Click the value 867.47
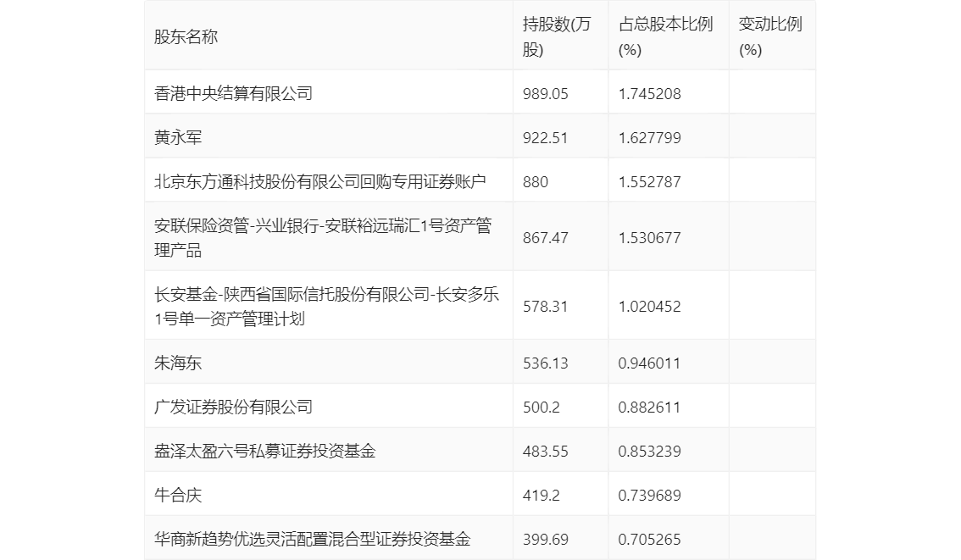This screenshot has width=961, height=560. (546, 238)
